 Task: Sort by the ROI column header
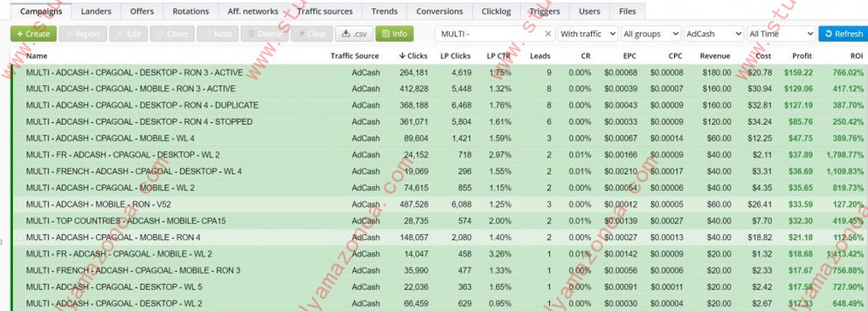(x=857, y=56)
